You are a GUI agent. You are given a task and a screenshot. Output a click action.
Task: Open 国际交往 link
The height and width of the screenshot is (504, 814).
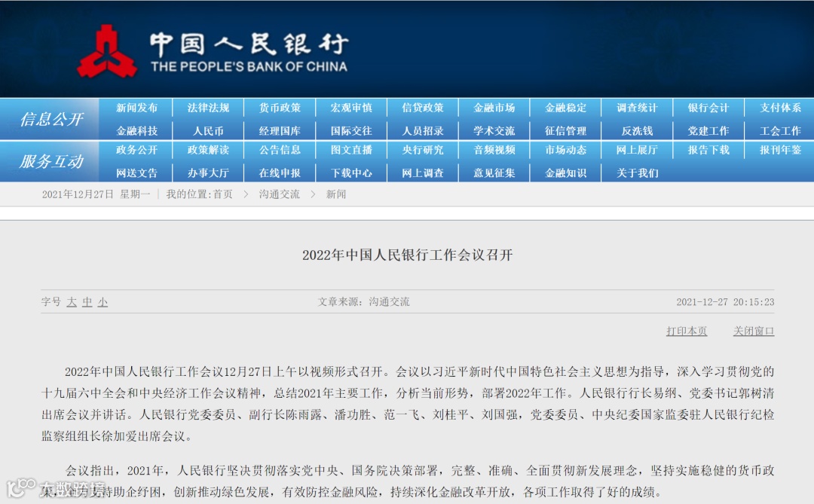click(351, 131)
